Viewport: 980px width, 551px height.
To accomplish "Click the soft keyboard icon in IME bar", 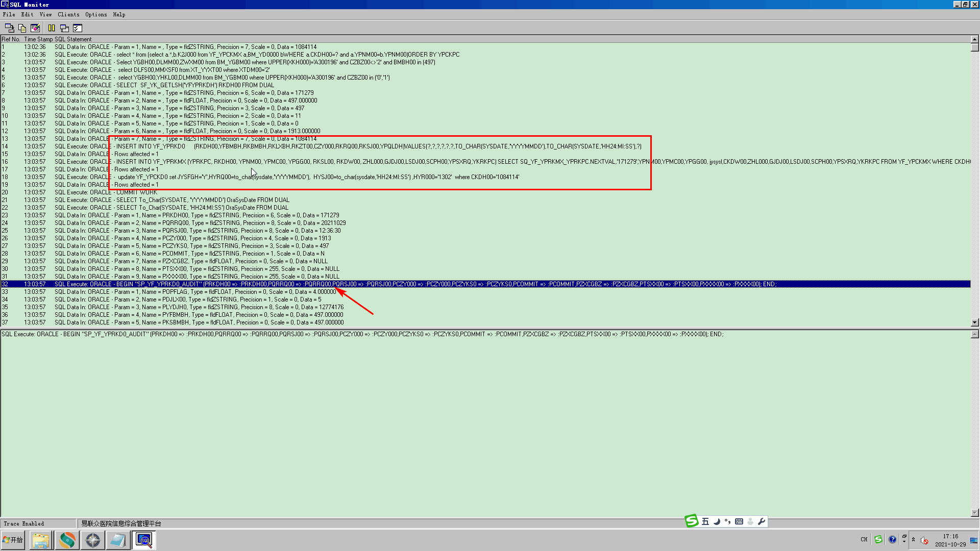I will pos(739,521).
